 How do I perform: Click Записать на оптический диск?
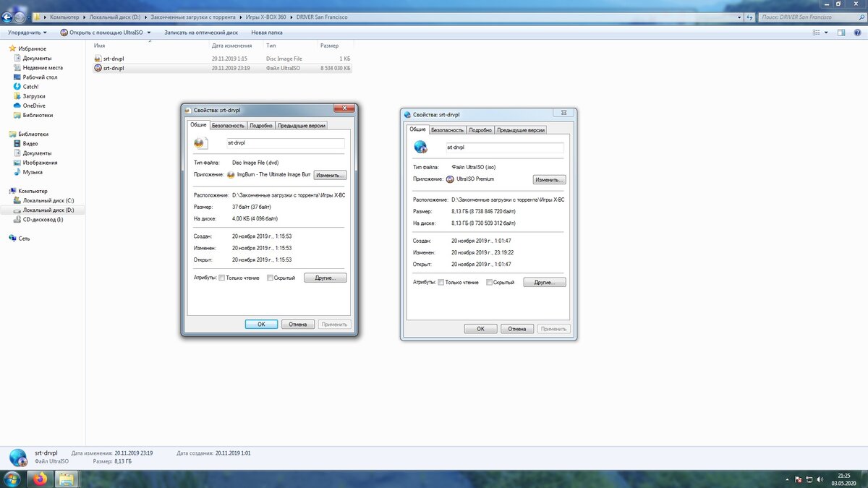(201, 33)
